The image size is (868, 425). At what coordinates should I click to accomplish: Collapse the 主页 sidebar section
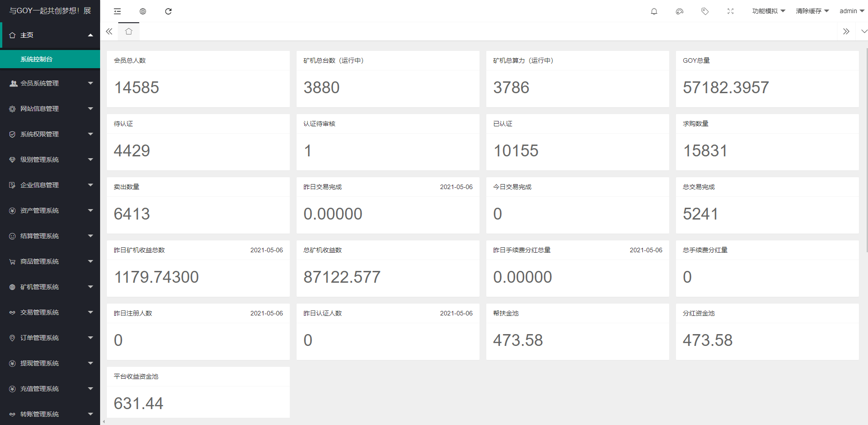click(50, 35)
